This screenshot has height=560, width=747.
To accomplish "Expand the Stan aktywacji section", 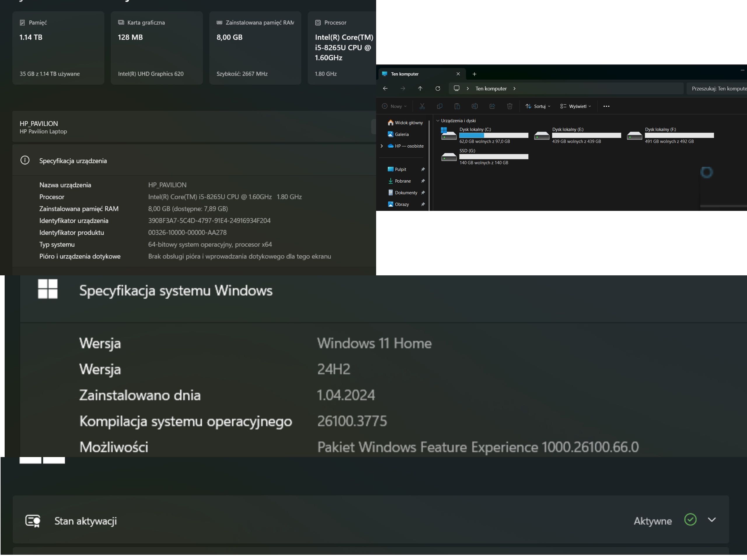I will tap(712, 520).
